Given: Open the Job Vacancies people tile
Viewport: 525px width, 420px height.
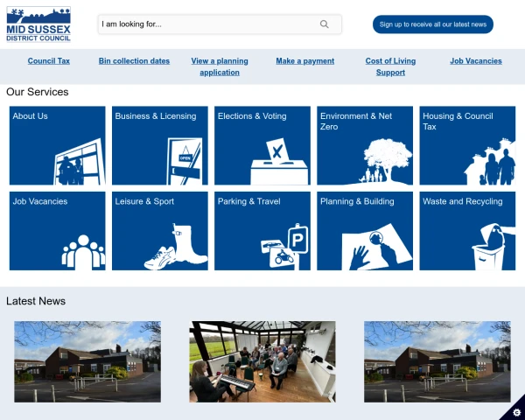Looking at the screenshot, I should pos(57,231).
